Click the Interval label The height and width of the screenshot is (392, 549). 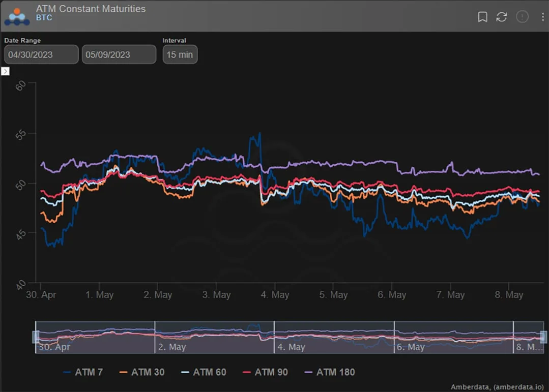click(174, 40)
